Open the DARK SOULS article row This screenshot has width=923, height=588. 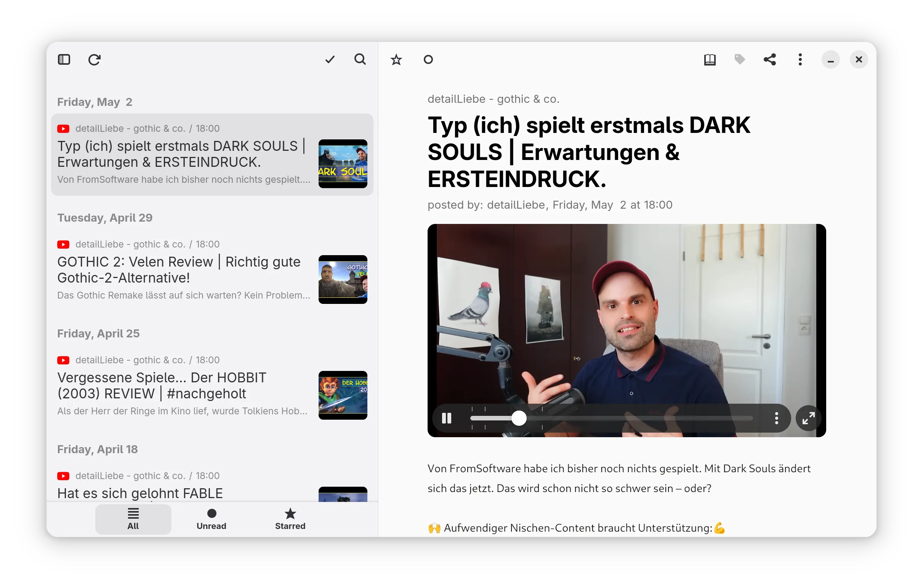point(212,155)
